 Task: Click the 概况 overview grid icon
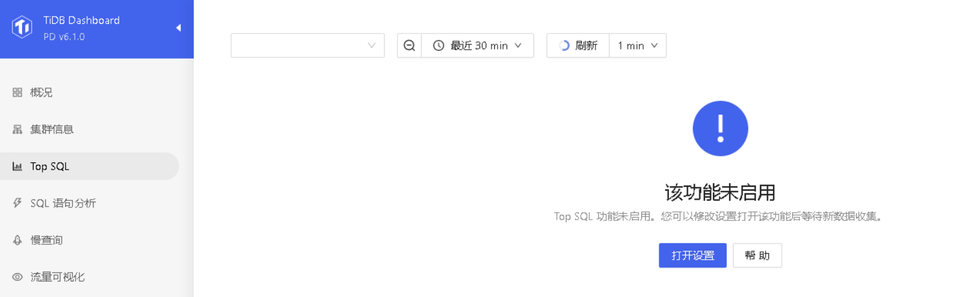17,93
